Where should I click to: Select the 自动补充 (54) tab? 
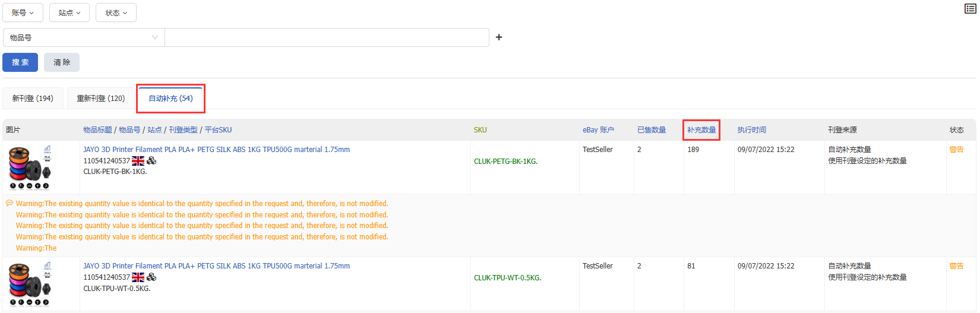click(x=170, y=99)
